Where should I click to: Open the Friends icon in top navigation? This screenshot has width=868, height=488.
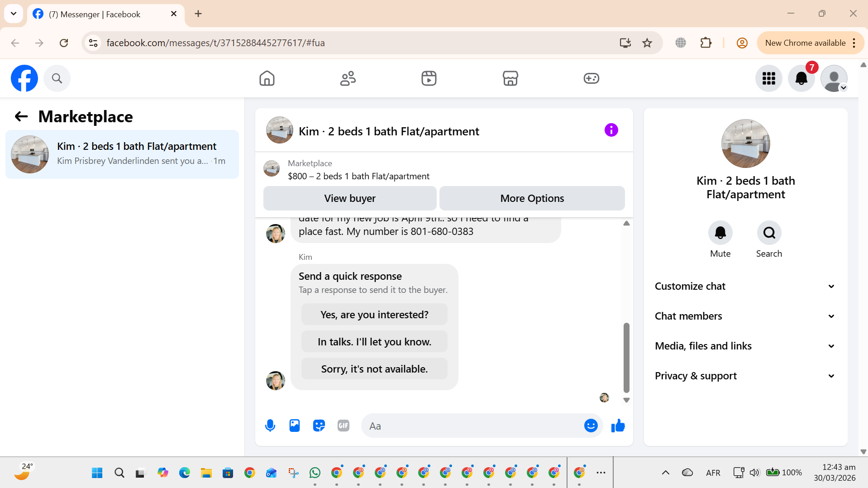[x=348, y=78]
